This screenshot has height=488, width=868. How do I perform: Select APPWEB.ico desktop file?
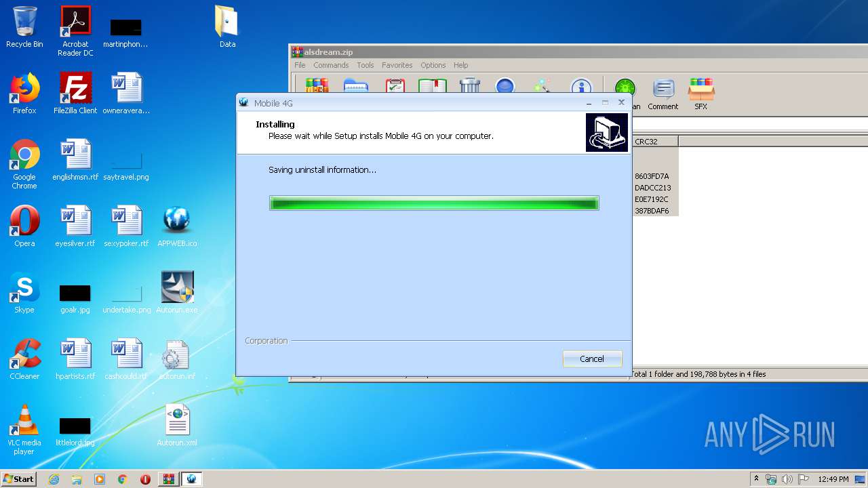[x=177, y=226]
